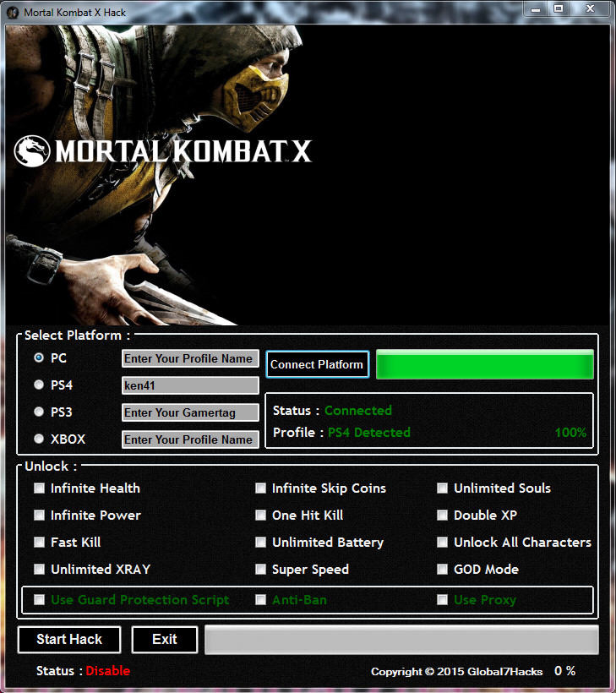Click the red Disable status text

(x=108, y=670)
